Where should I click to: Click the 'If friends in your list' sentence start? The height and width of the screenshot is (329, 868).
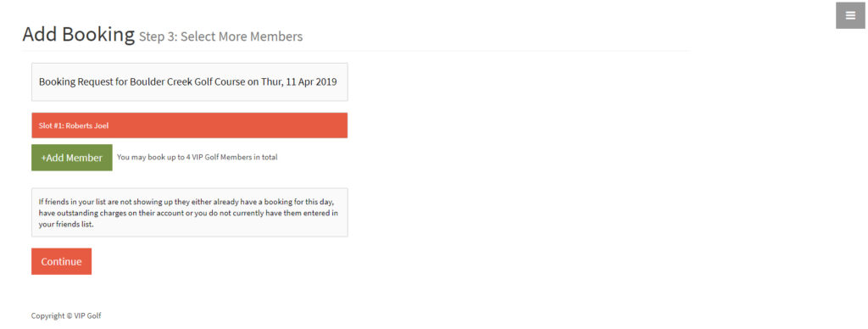tap(72, 201)
